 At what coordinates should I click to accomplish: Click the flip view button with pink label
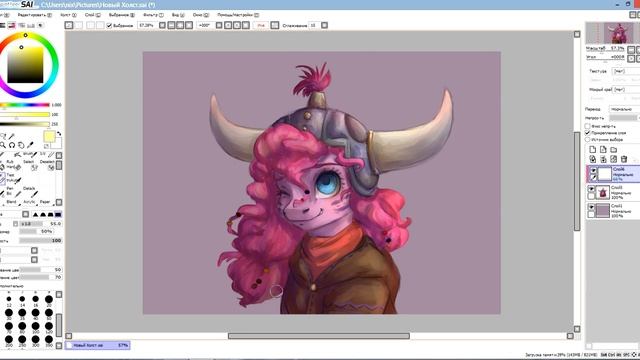[x=261, y=25]
